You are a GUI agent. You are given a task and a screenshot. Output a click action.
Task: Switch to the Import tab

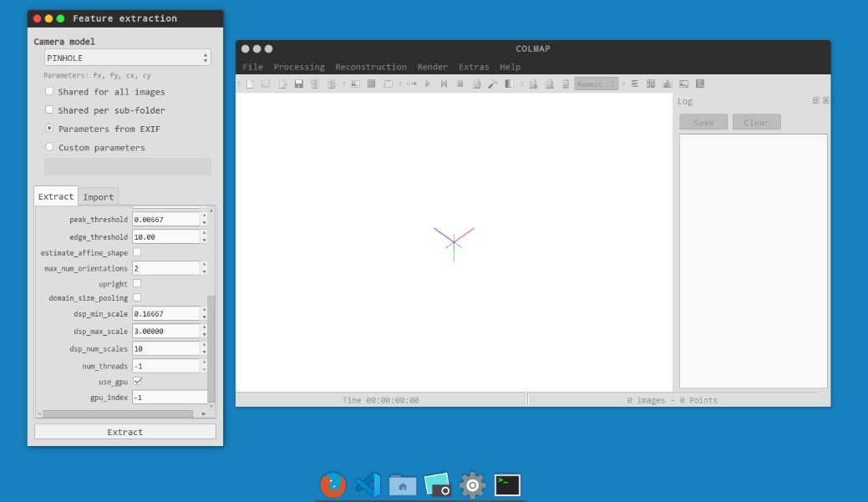[98, 197]
